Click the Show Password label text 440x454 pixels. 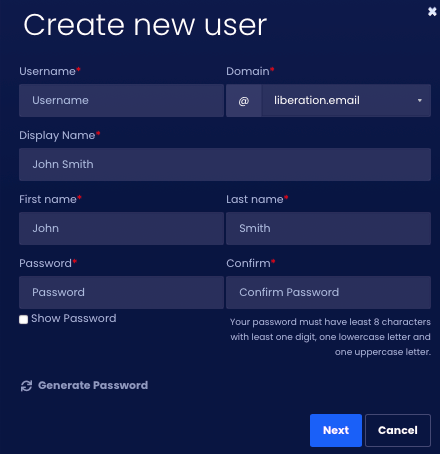tap(74, 318)
